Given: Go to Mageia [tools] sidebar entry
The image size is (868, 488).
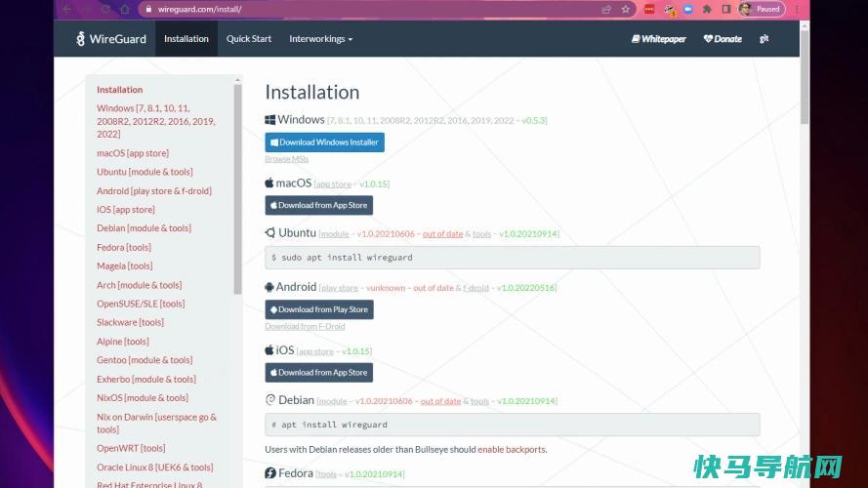Looking at the screenshot, I should [x=125, y=266].
